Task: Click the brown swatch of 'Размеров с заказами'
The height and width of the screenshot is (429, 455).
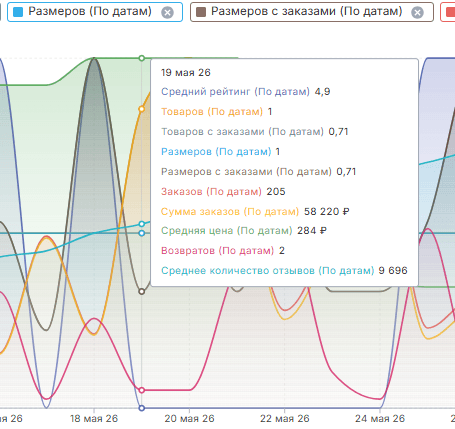Action: pyautogui.click(x=201, y=12)
